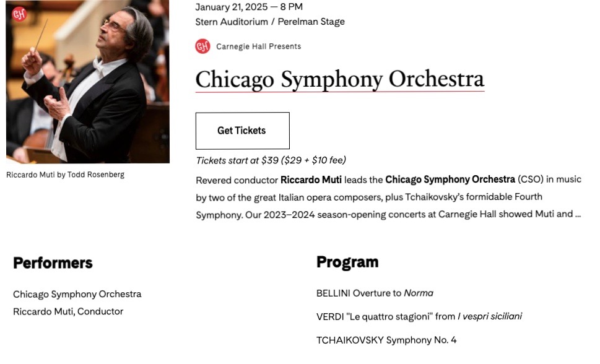Screen dimensions: 600x364
Task: Click the TCHAIKOVSKY Symphony No. 4 program item
Action: (x=386, y=340)
